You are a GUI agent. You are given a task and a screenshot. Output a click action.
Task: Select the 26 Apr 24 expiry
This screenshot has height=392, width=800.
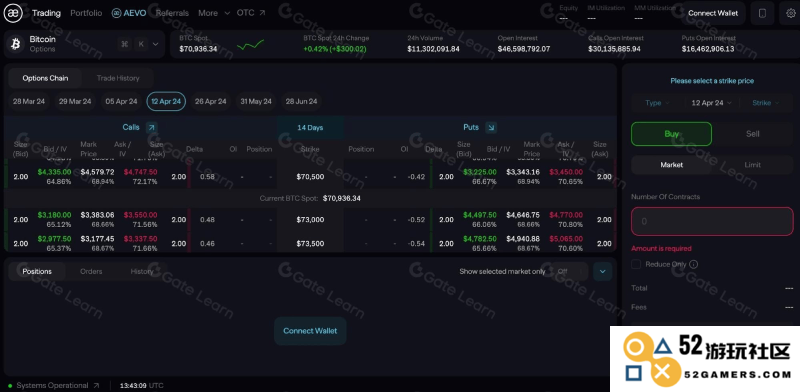(x=210, y=102)
